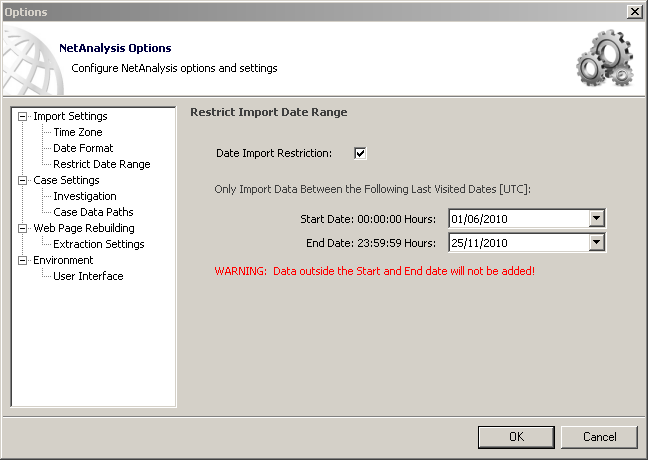Screen dimensions: 648x460
Task: Select Case Settings in the tree
Action: click(x=67, y=181)
